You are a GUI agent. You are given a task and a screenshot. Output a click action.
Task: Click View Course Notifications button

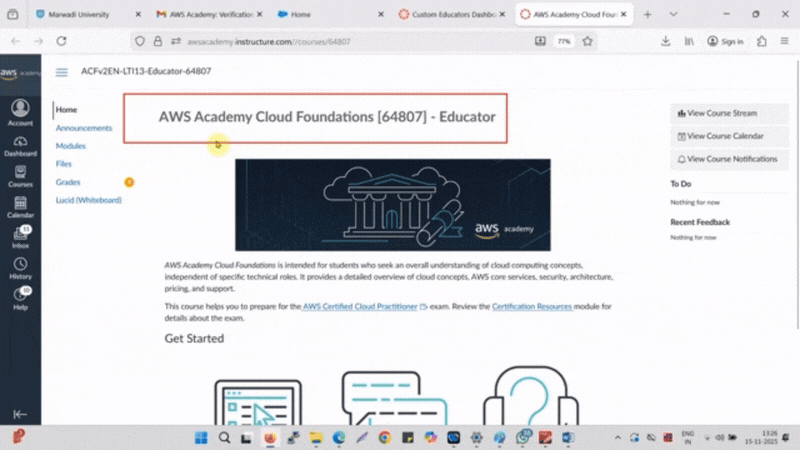729,159
